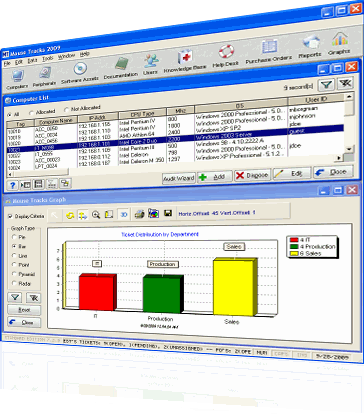Sort by the Computer Name column header
The width and height of the screenshot is (364, 416).
(x=56, y=121)
